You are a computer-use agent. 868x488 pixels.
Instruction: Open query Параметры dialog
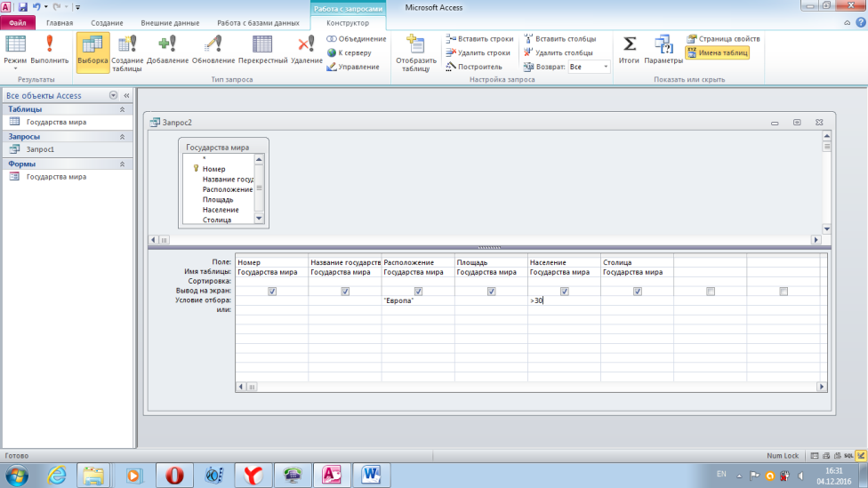(663, 51)
